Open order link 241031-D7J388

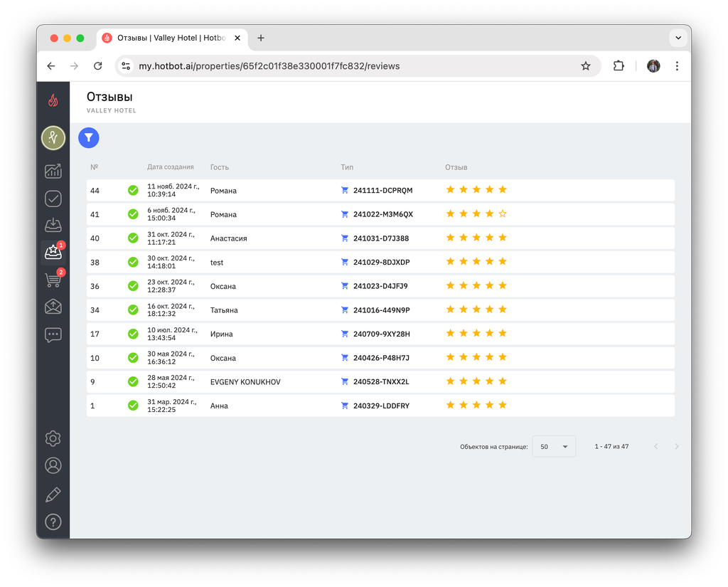coord(381,238)
